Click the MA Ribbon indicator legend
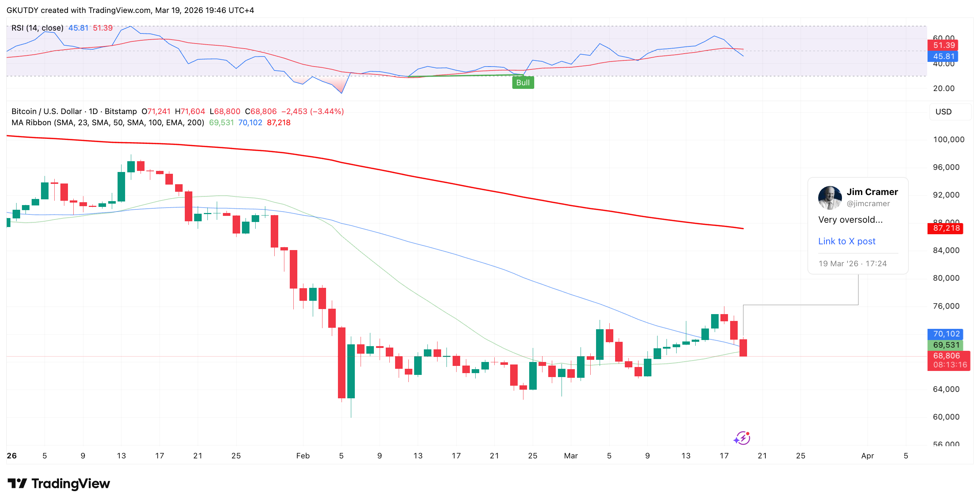This screenshot has width=980, height=503. pyautogui.click(x=107, y=123)
